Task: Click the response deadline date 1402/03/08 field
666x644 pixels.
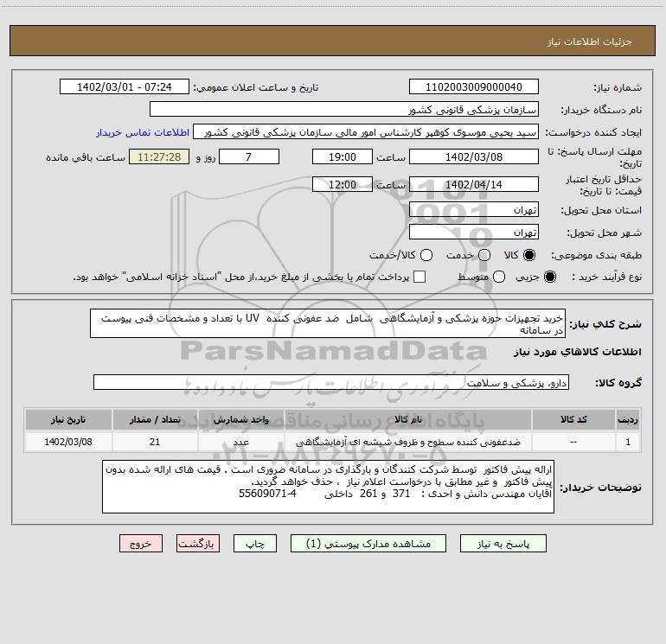Action: pos(474,156)
